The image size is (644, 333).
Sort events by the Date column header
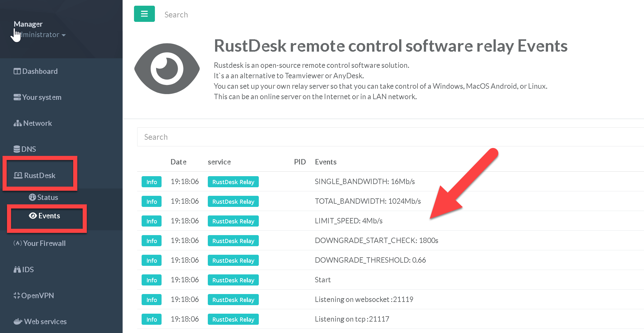pos(178,162)
